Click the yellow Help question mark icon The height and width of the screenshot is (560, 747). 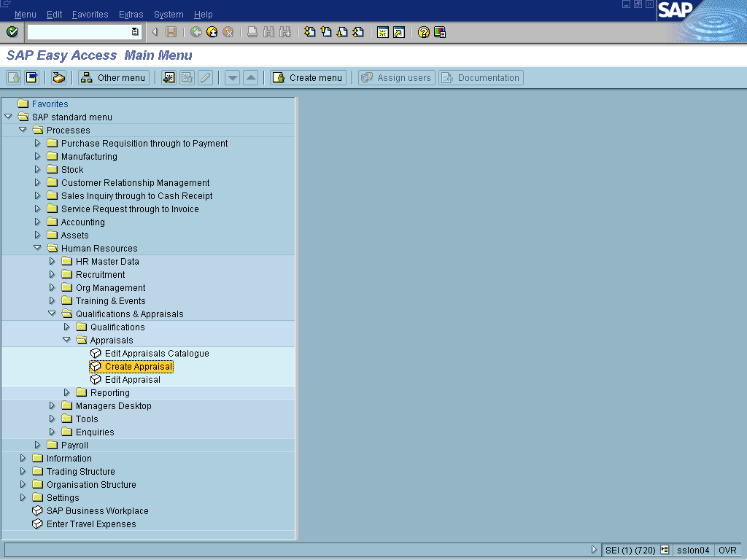(424, 32)
